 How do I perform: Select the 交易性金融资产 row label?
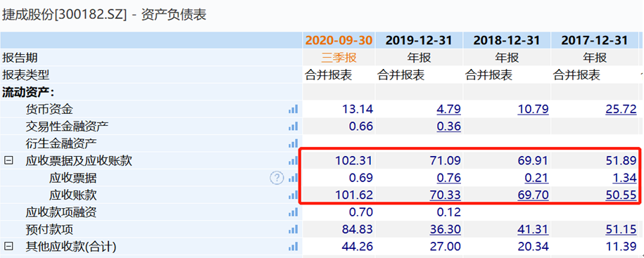(67, 127)
